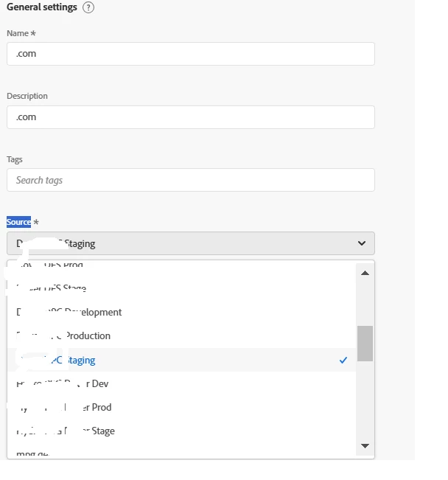The width and height of the screenshot is (448, 480).
Task: Click the Description text field
Action: (190, 117)
